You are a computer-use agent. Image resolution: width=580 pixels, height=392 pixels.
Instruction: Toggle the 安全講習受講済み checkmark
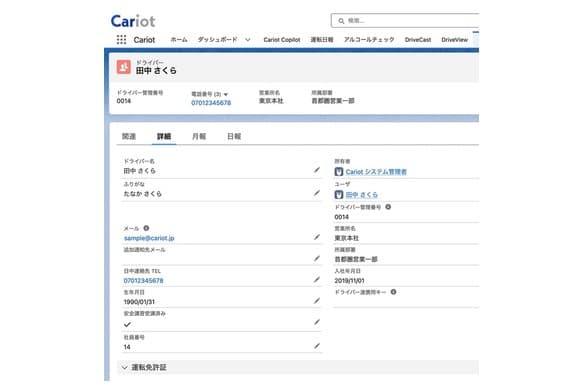tap(127, 325)
